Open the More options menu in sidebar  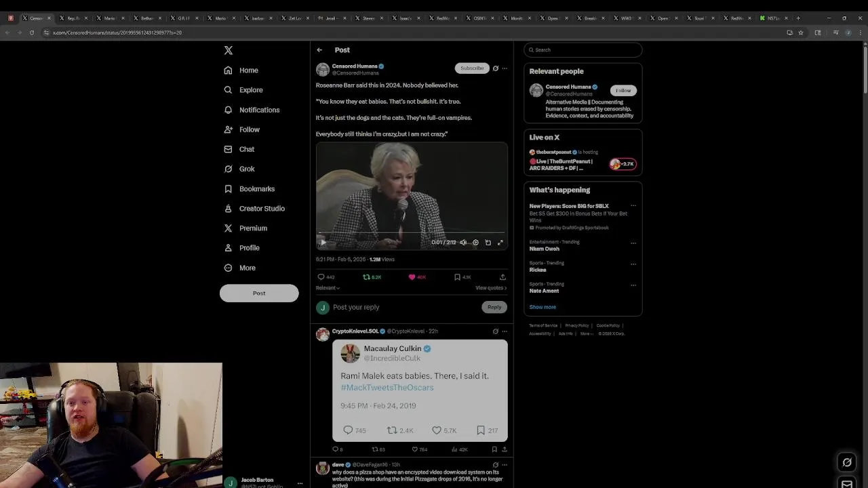click(240, 268)
